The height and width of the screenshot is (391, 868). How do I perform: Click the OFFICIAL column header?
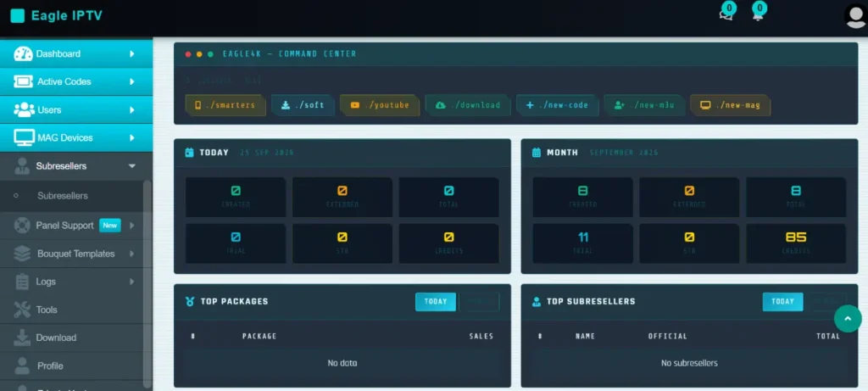(668, 336)
